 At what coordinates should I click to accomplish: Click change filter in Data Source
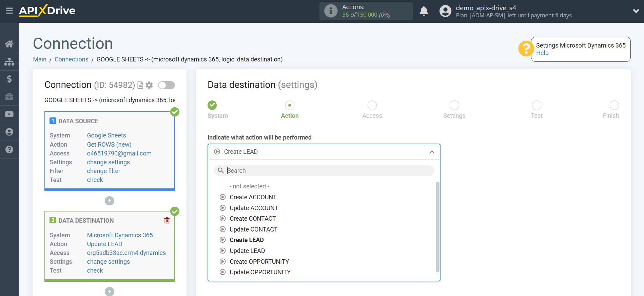(x=104, y=171)
